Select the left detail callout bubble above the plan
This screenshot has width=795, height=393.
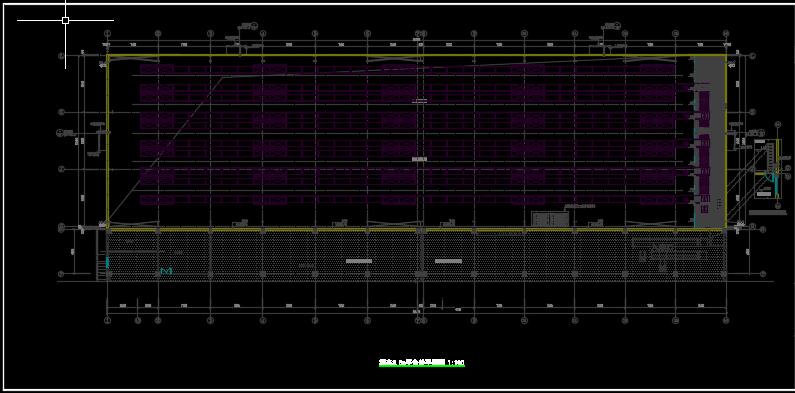(x=255, y=25)
